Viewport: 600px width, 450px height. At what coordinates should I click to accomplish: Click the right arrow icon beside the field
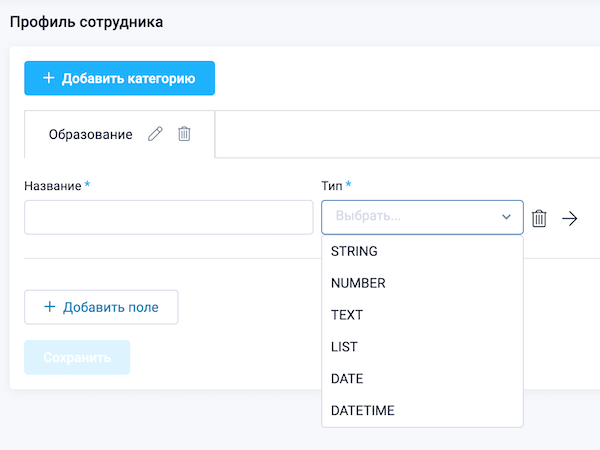pos(570,218)
